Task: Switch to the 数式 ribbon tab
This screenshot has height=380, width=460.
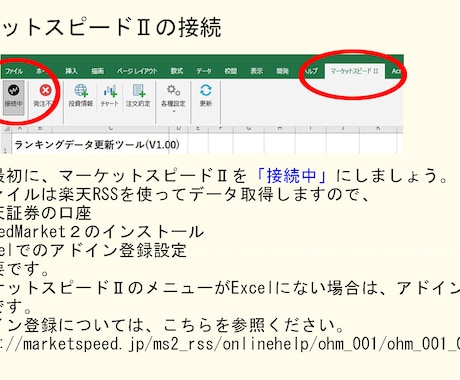Action: [x=177, y=71]
